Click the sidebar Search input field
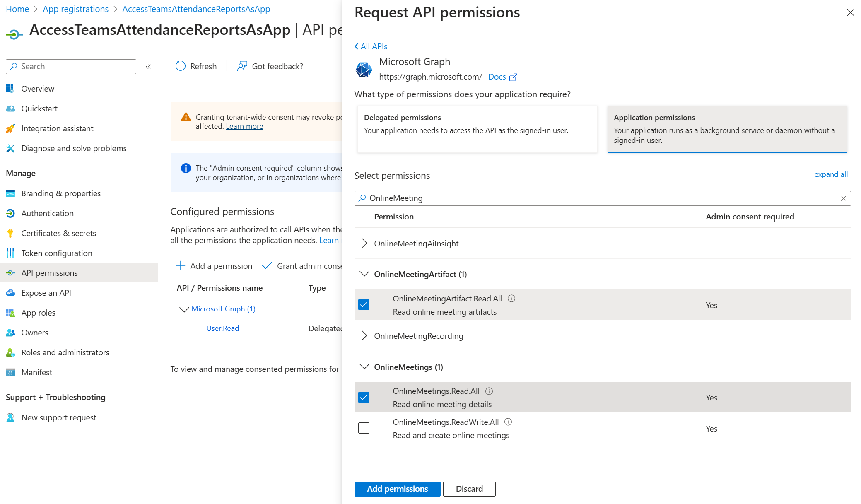Screen dimensions: 861x504 point(71,67)
